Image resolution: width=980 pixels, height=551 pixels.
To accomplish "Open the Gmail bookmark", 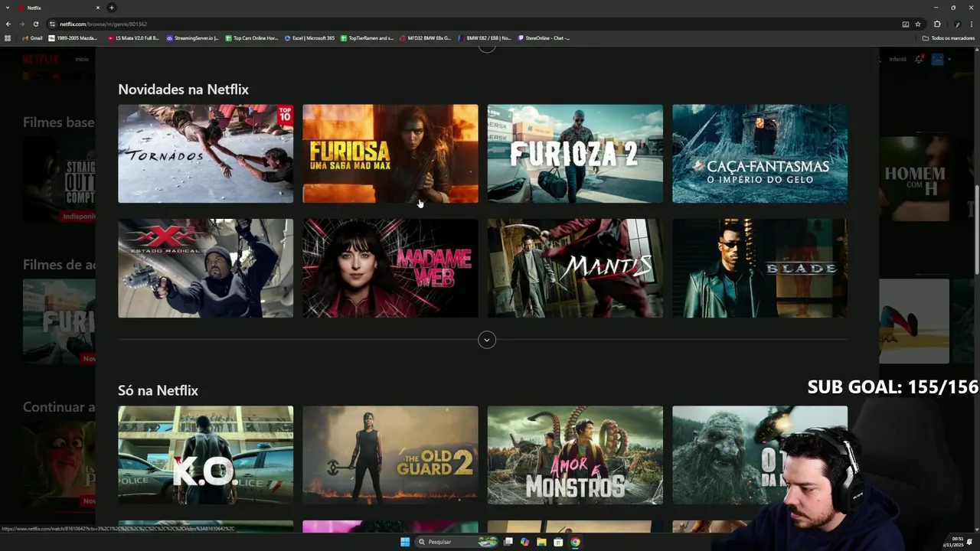I will pyautogui.click(x=32, y=37).
